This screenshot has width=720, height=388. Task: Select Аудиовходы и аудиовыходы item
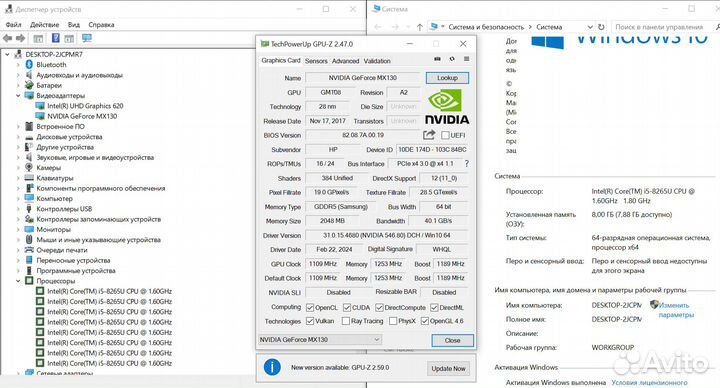[79, 75]
